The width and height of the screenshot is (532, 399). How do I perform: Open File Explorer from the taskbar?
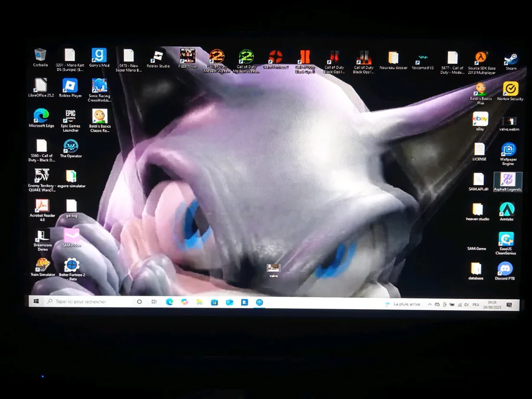coord(200,302)
